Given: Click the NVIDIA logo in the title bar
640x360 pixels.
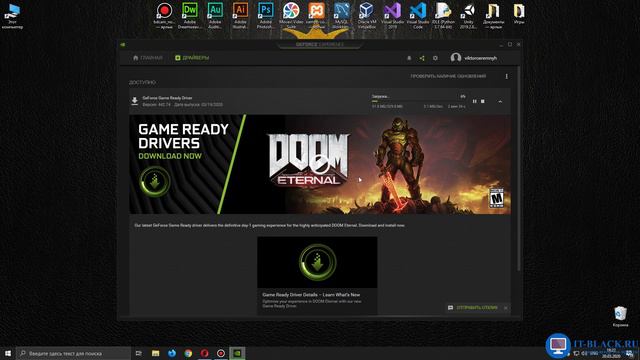Looking at the screenshot, I should point(123,44).
